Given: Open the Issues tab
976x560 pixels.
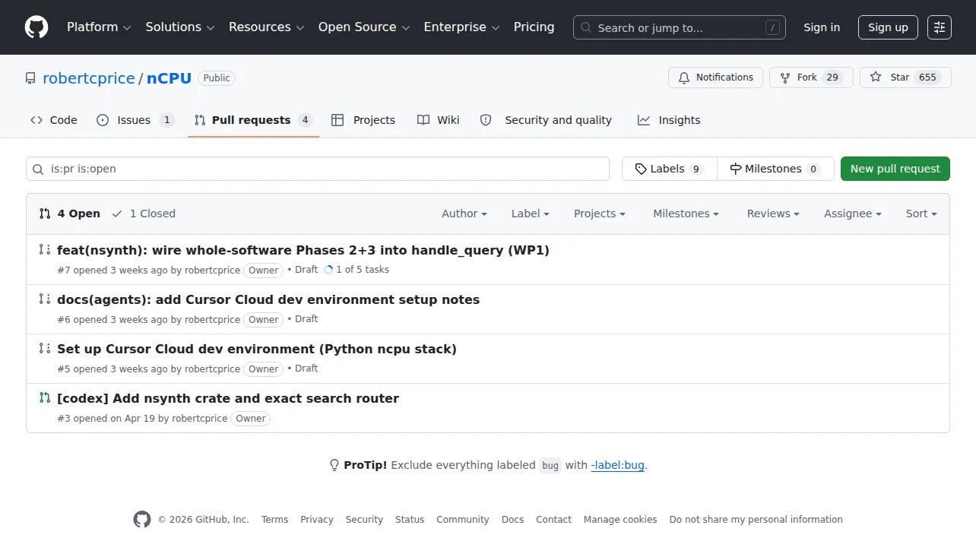Looking at the screenshot, I should coord(136,120).
